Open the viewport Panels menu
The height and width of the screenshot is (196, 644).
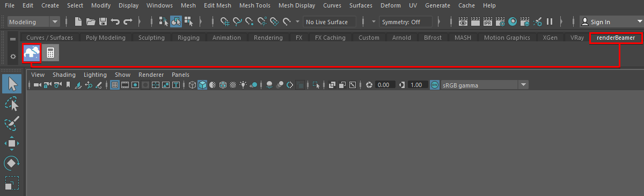tap(180, 75)
